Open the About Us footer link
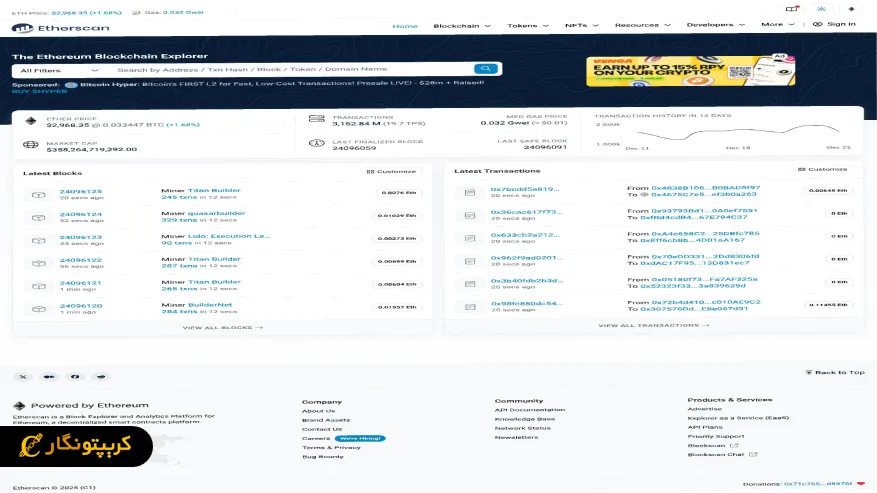 coord(319,411)
